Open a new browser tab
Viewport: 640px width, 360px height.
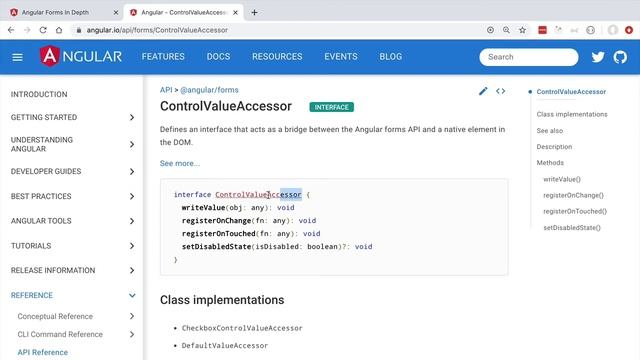click(254, 13)
